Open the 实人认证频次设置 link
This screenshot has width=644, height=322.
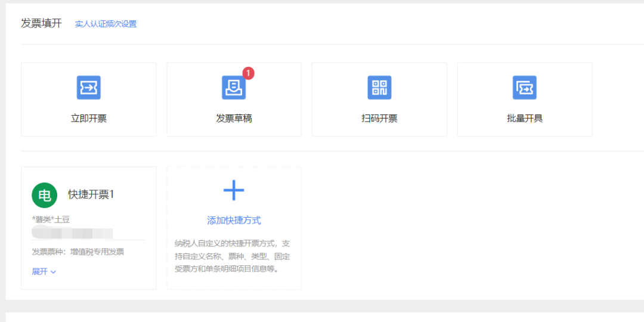106,24
